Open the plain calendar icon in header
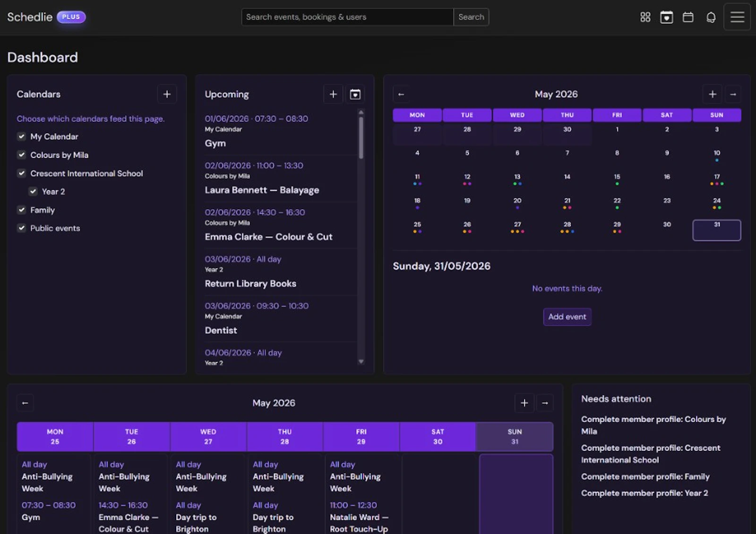756x534 pixels. [x=688, y=17]
